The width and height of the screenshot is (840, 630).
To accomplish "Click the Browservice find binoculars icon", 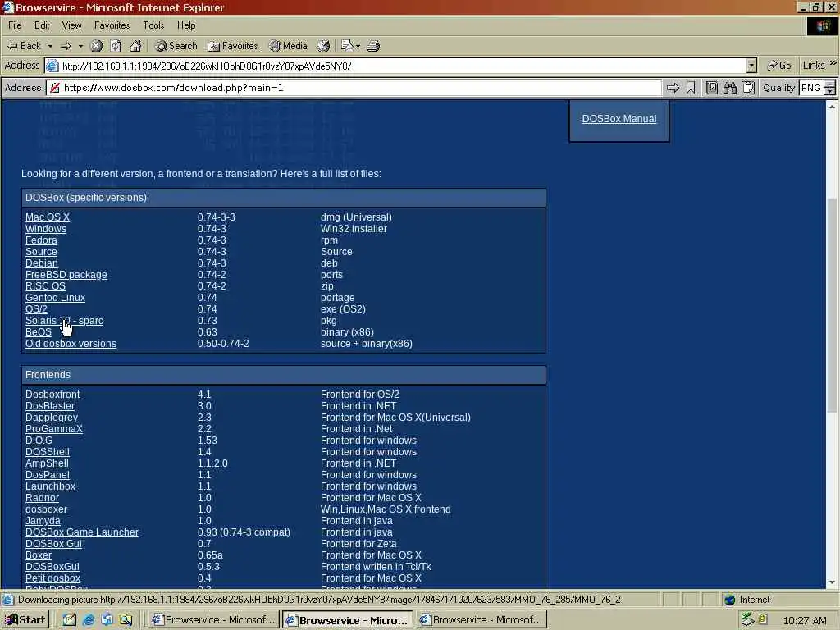I will [x=729, y=88].
